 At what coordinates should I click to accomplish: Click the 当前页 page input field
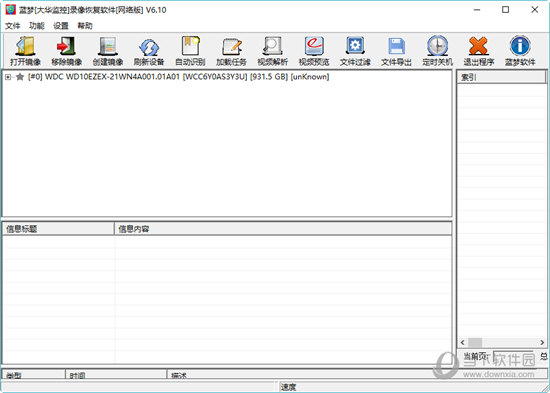[513, 357]
